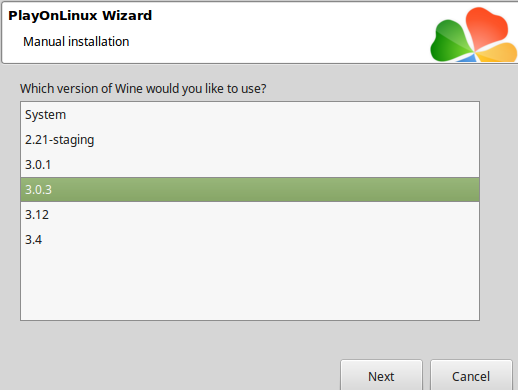Click the Wine version question label
Screen dimensions: 518x390
(x=143, y=89)
